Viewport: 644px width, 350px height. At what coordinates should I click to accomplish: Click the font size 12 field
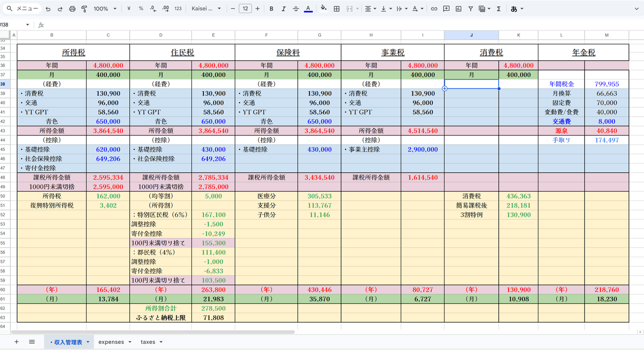pos(245,8)
